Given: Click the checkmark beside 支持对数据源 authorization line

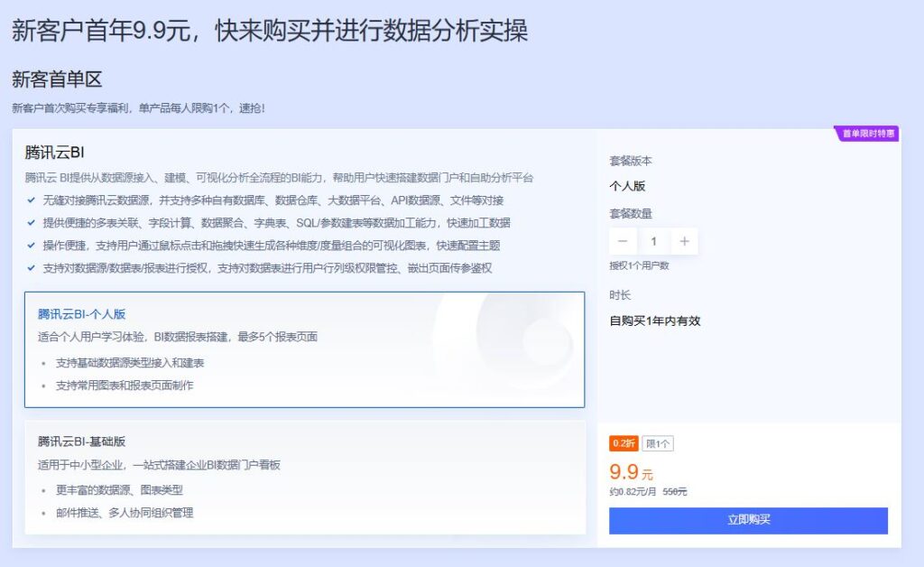Looking at the screenshot, I should pos(32,268).
